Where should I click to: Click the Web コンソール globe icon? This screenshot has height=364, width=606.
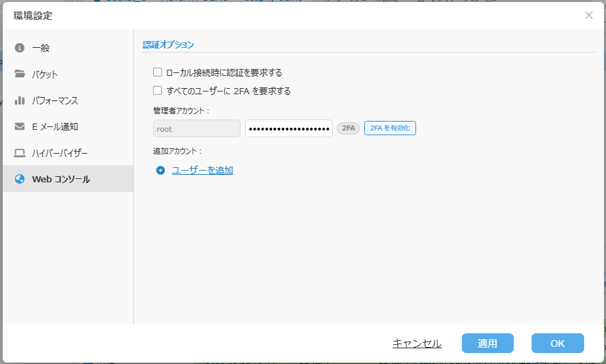[x=20, y=179]
